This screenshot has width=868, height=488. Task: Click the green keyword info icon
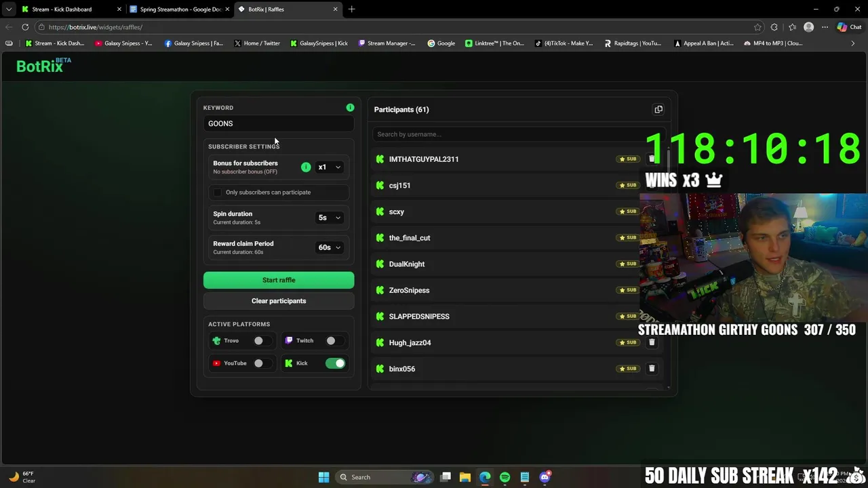point(350,107)
